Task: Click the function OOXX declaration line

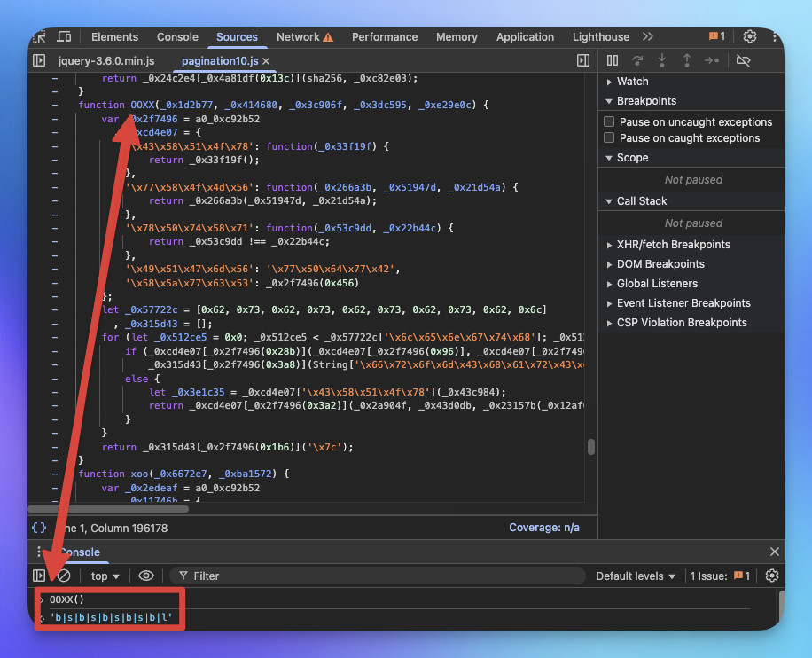Action: [x=284, y=105]
